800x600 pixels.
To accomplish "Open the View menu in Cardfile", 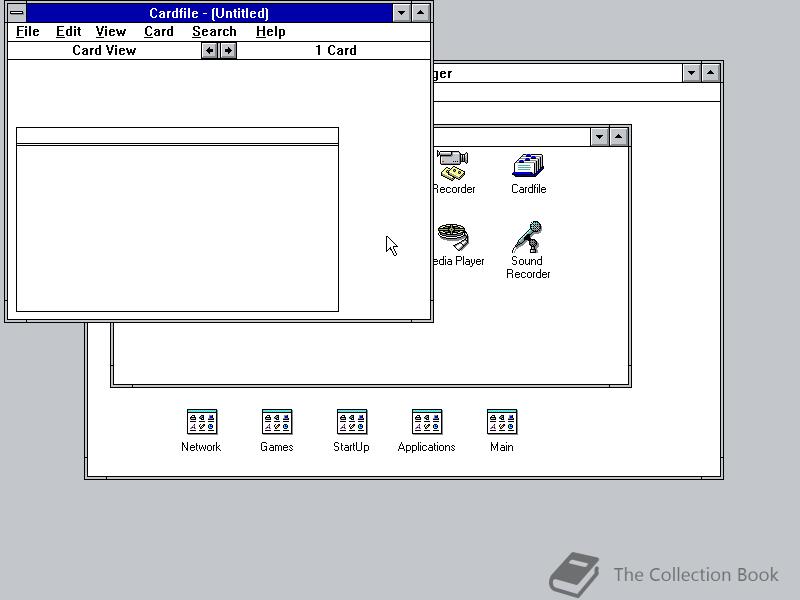I will point(111,32).
